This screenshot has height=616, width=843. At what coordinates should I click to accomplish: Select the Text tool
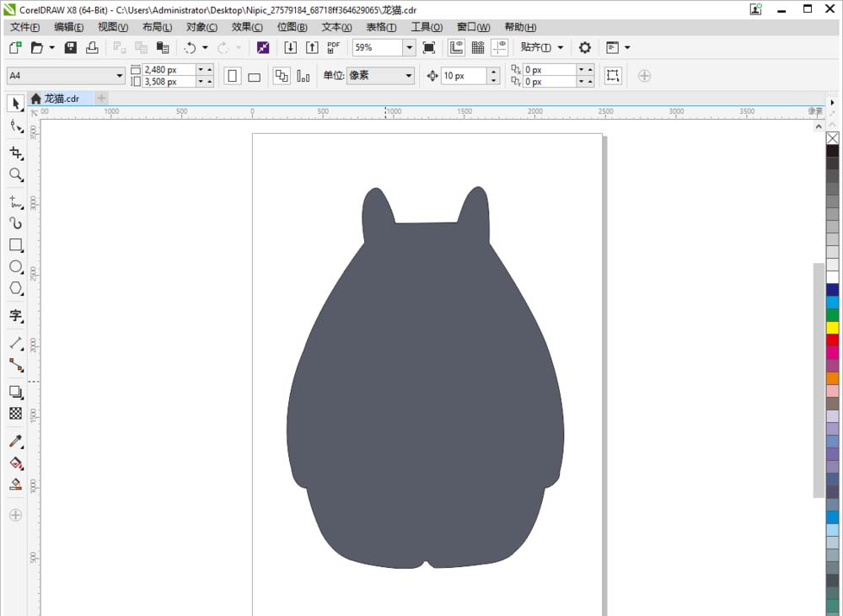[x=14, y=316]
